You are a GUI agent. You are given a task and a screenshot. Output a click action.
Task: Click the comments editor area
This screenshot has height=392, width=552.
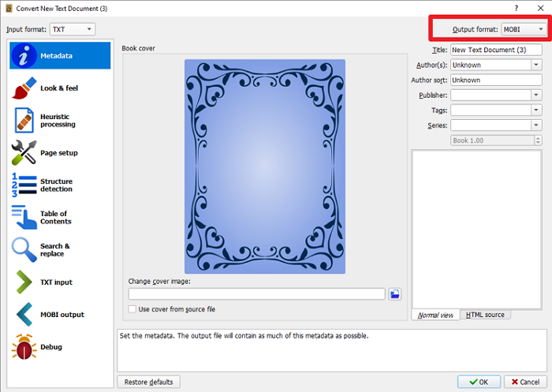[476, 230]
